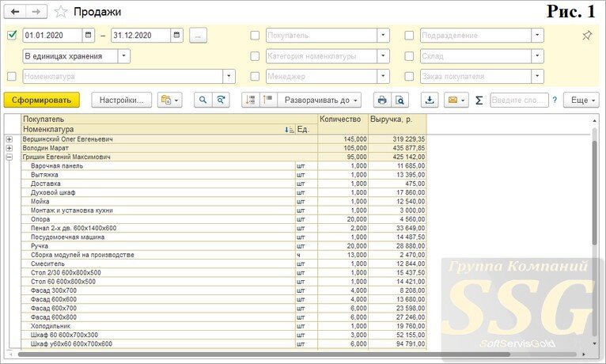This screenshot has width=606, height=364.
Task: Click the horizontal scrollbar thumb of the report
Action: tap(264, 355)
